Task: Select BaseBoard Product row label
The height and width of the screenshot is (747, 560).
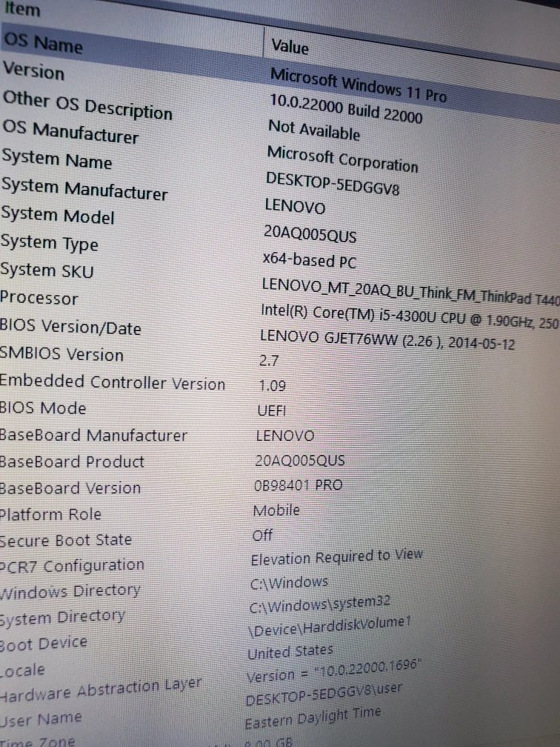Action: tap(72, 461)
